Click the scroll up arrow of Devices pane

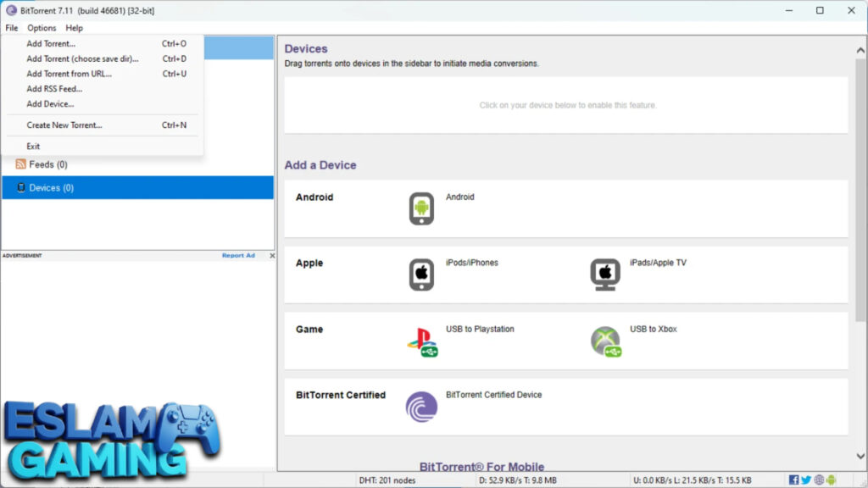860,50
